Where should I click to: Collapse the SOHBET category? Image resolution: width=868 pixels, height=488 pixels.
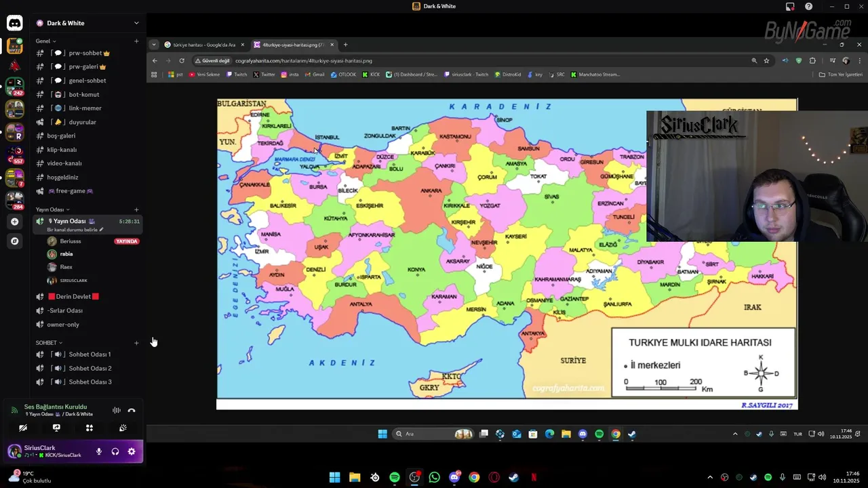[49, 343]
